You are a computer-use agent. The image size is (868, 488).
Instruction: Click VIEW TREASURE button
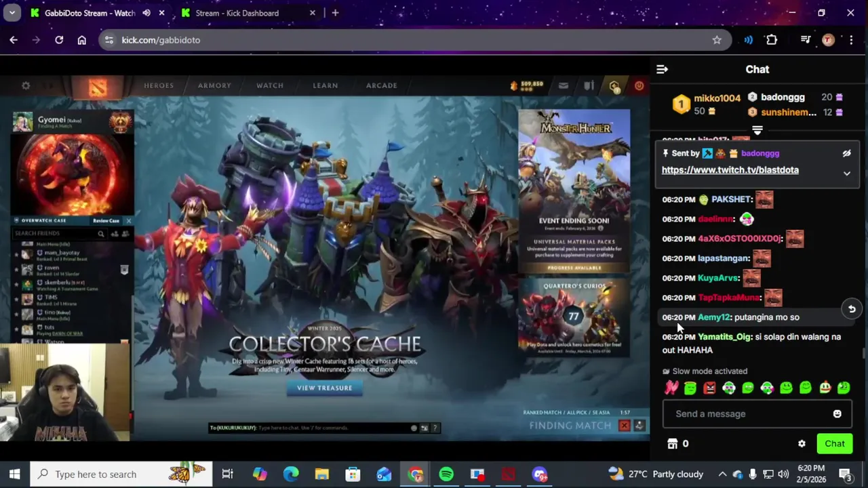(325, 388)
